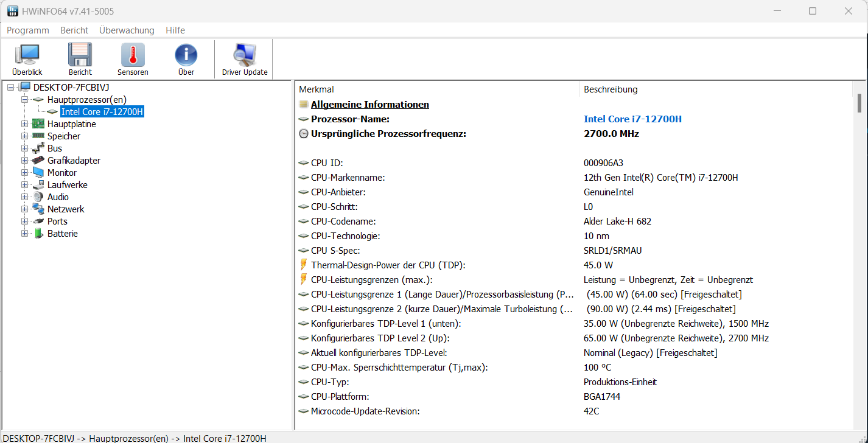Select the Netzwerk node in tree
Screen dimensions: 868x443
[66, 209]
